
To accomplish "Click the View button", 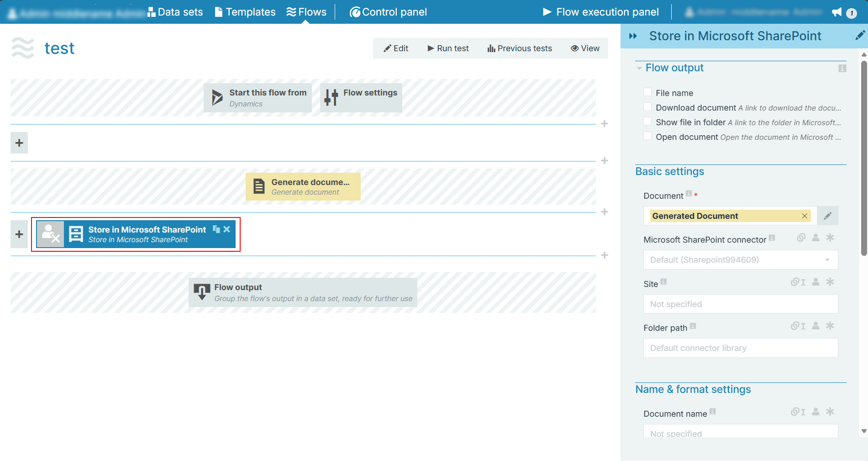I will [585, 48].
